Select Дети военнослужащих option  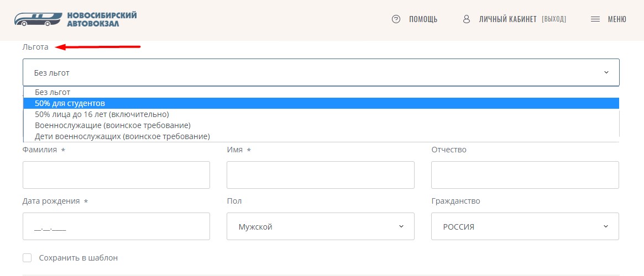321,136
